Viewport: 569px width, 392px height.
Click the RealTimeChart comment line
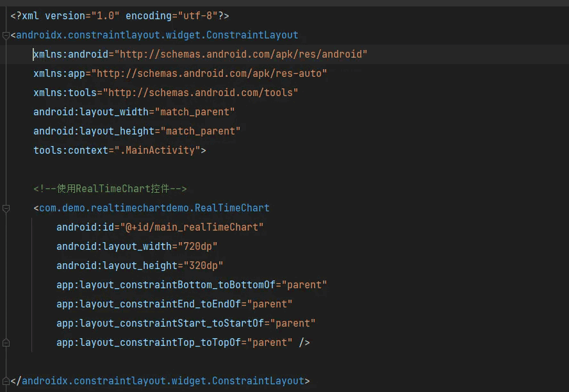pos(110,189)
